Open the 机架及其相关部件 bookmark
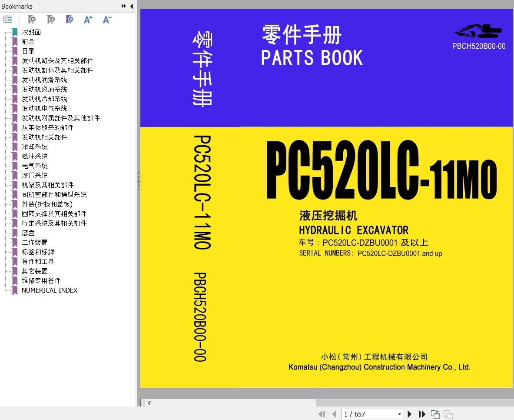 pyautogui.click(x=48, y=185)
